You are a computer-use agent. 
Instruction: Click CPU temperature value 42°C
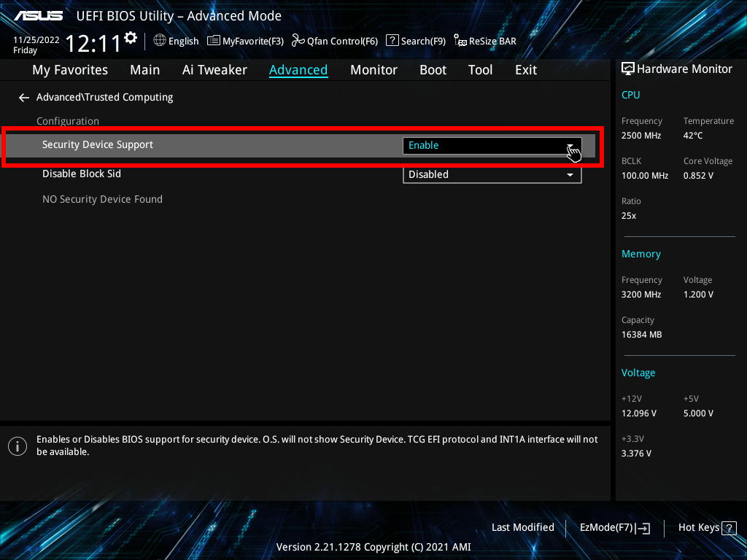tap(693, 136)
